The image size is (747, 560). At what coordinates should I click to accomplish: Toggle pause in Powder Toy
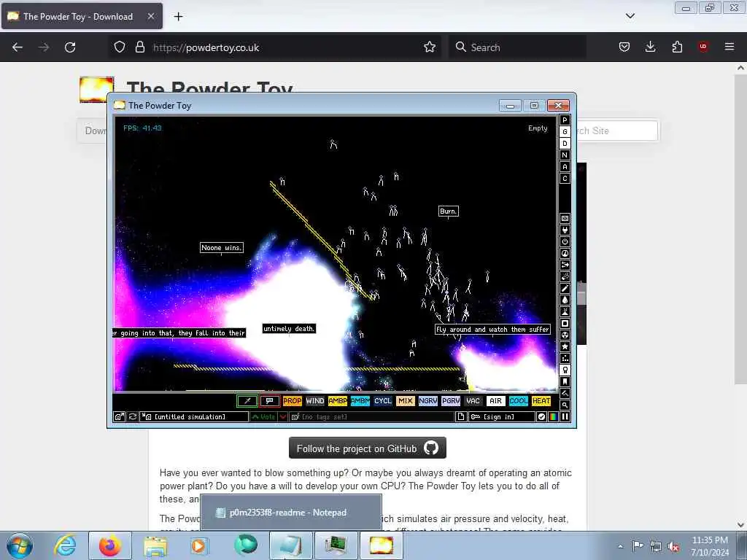[565, 416]
